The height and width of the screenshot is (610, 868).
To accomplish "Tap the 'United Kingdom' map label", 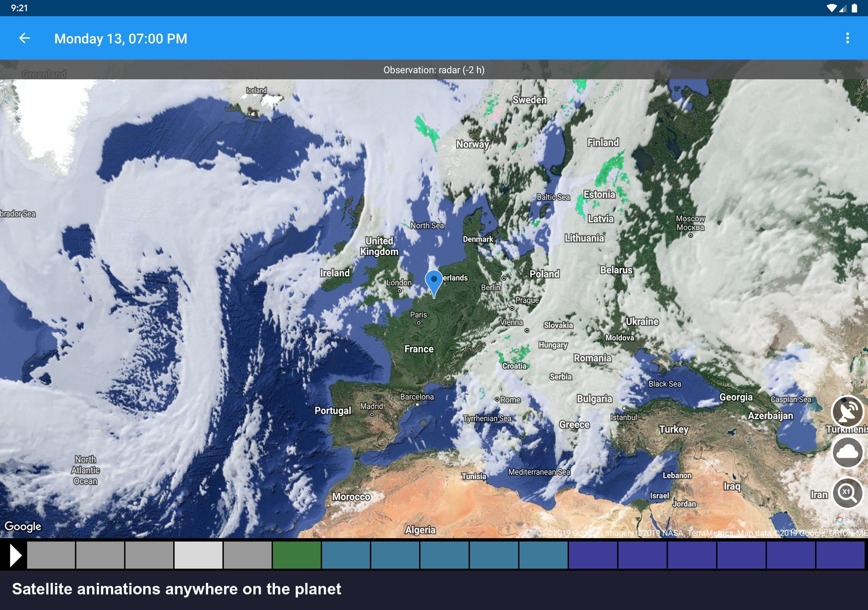I will click(379, 246).
